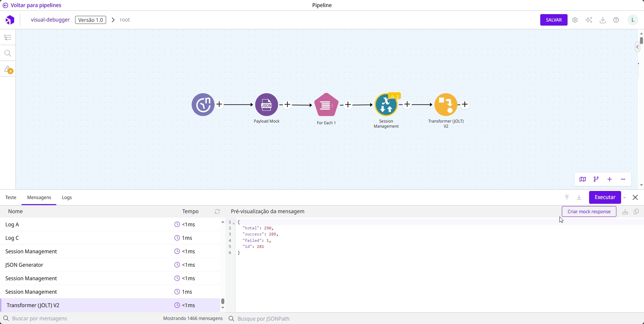Image resolution: width=644 pixels, height=324 pixels.
Task: Refresh the messages list
Action: [217, 212]
